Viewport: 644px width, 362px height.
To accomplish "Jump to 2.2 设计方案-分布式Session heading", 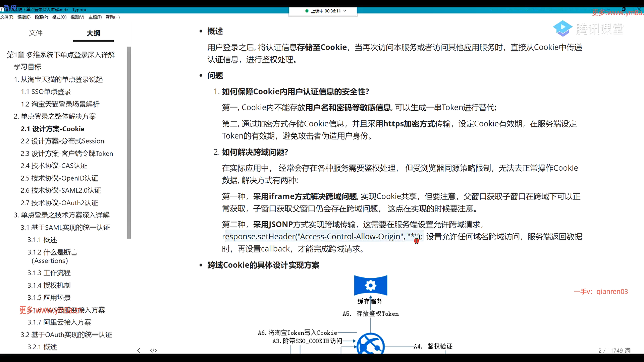I will (x=62, y=141).
